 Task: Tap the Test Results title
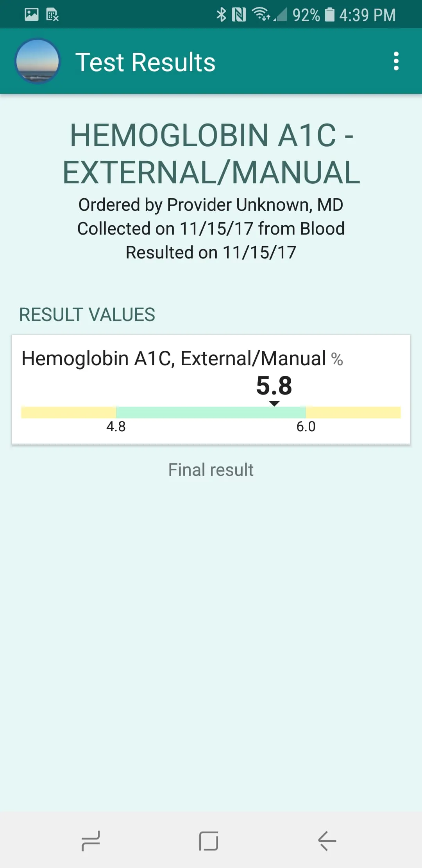point(145,62)
